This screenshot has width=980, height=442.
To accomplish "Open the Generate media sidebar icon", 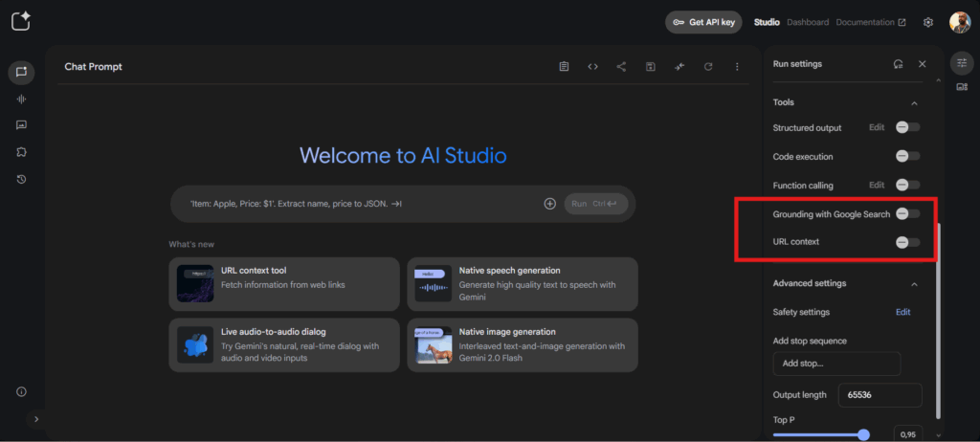I will 21,125.
